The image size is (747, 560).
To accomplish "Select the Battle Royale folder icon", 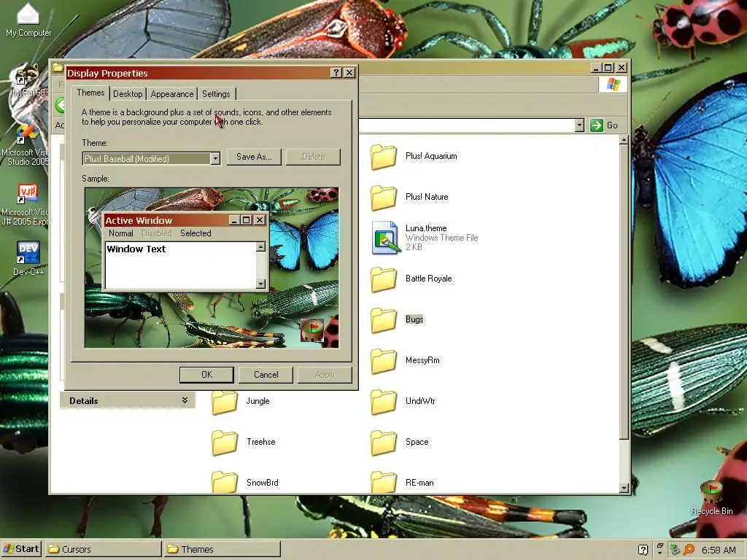I will pyautogui.click(x=384, y=279).
